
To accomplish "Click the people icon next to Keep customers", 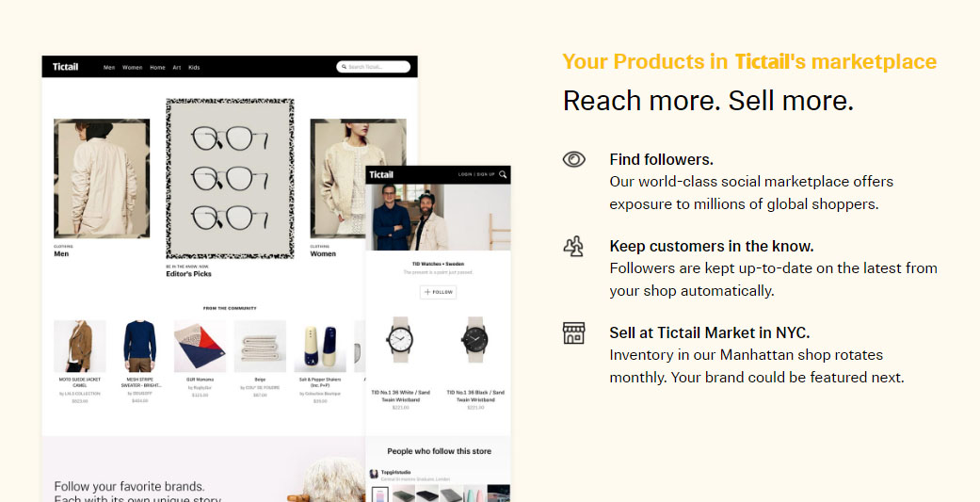I will click(x=573, y=247).
